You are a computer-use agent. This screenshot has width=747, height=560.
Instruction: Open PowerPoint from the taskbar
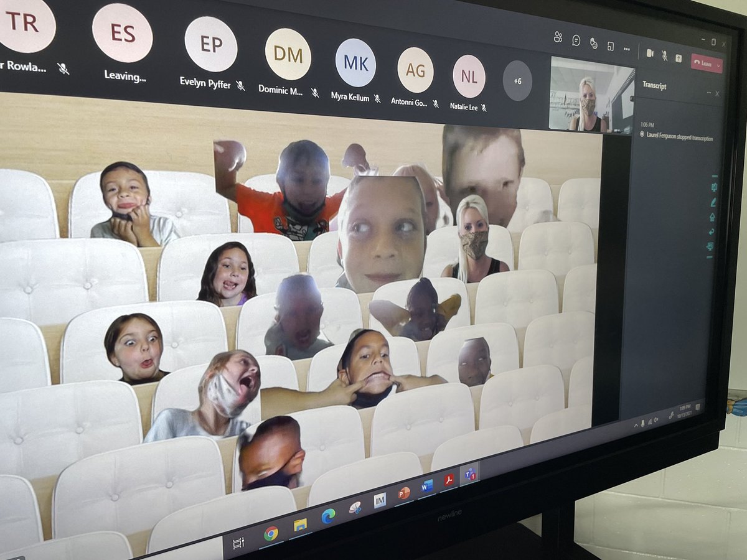pyautogui.click(x=404, y=493)
